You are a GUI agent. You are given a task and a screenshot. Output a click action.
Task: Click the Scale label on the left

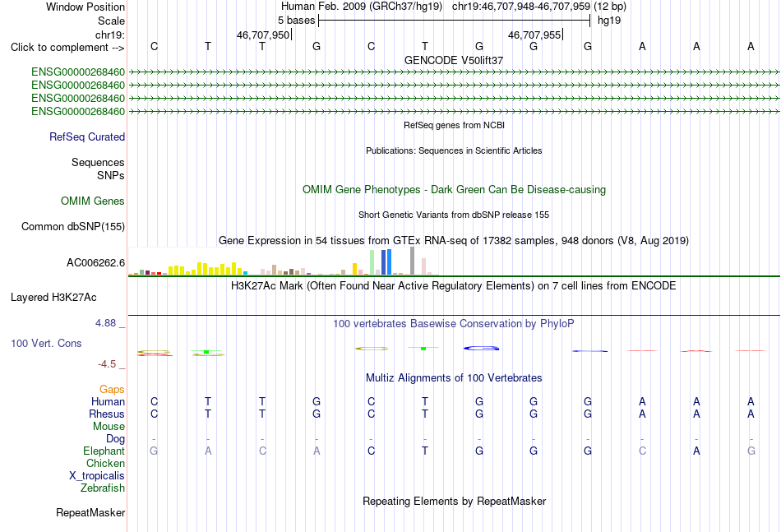[x=111, y=21]
